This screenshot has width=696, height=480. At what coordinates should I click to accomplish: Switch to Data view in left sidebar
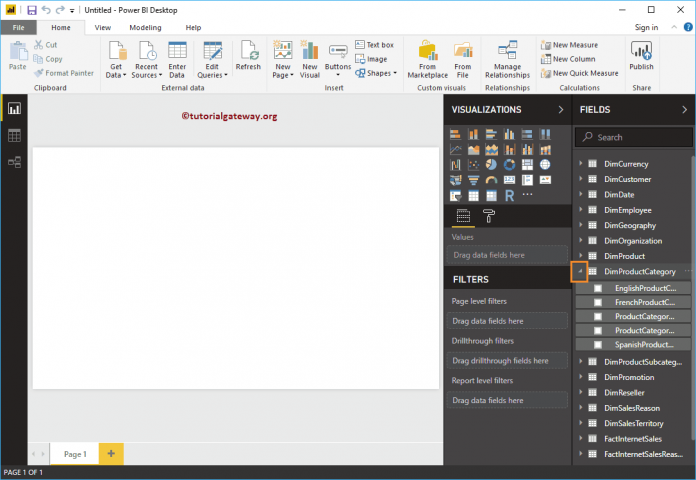(15, 135)
